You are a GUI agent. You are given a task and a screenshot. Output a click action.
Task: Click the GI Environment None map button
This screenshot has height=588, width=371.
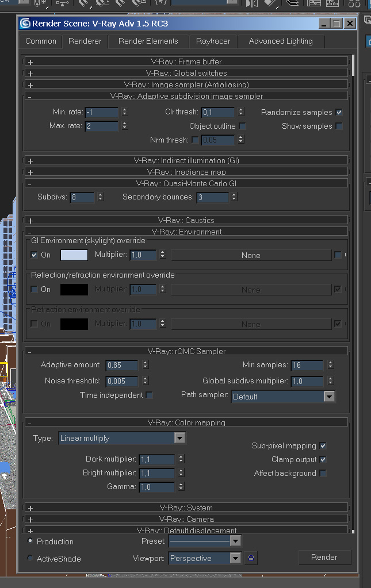point(251,255)
